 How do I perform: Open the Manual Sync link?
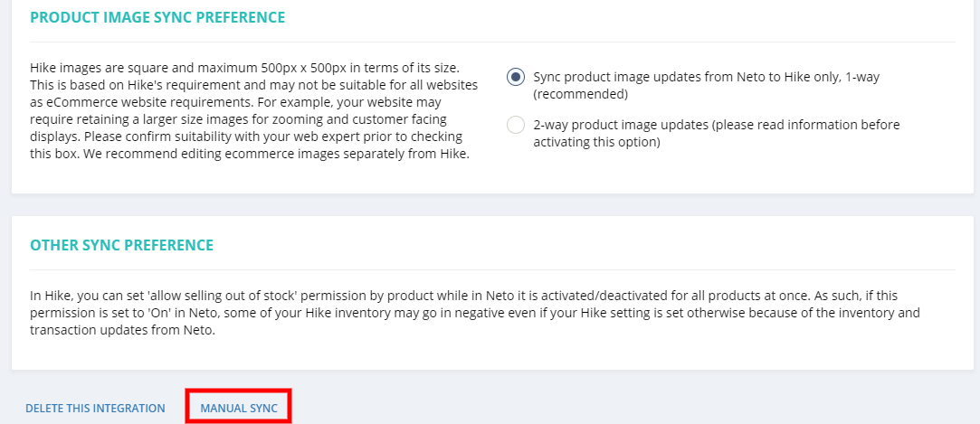239,409
